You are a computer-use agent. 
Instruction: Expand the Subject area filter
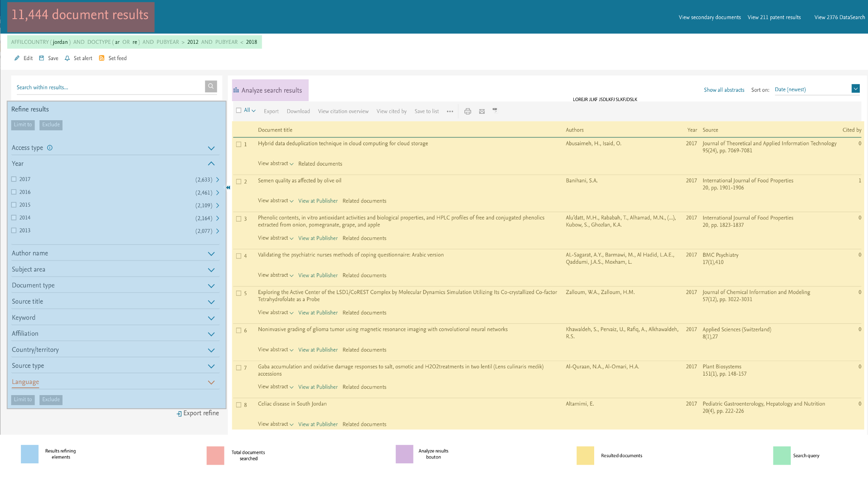pos(211,270)
